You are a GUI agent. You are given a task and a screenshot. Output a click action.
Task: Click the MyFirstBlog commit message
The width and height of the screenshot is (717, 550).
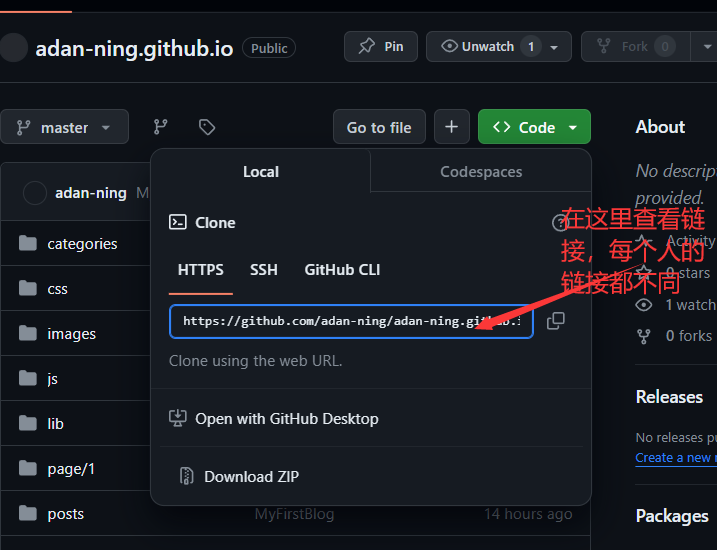coord(294,514)
